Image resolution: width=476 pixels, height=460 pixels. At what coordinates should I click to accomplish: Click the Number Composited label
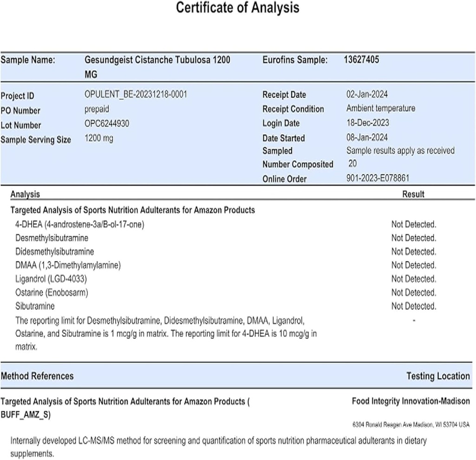(x=297, y=164)
